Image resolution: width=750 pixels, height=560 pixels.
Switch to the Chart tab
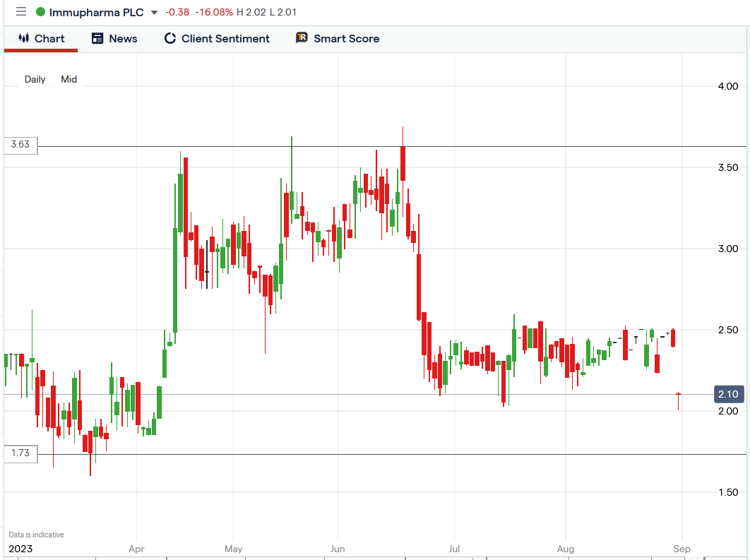(x=41, y=39)
